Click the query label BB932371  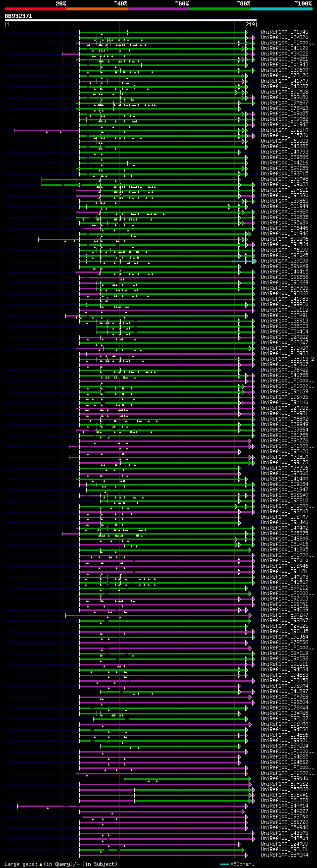18,16
